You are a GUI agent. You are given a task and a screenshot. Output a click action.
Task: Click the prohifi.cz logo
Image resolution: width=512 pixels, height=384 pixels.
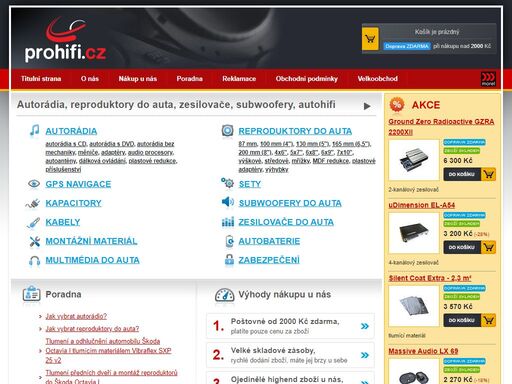pyautogui.click(x=65, y=40)
